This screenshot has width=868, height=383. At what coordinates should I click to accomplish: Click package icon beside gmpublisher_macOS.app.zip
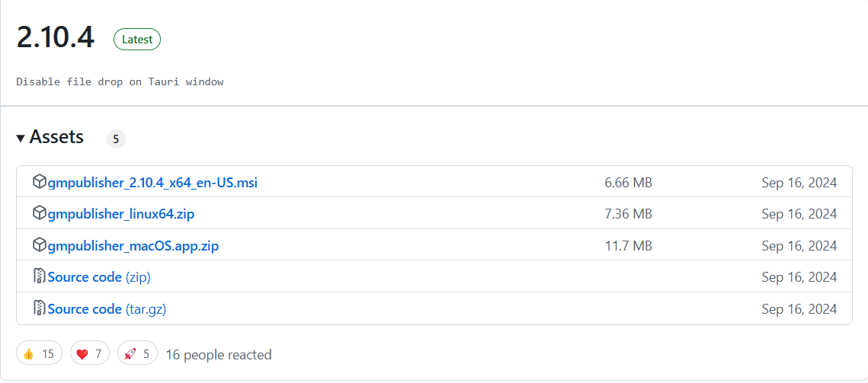(x=40, y=245)
